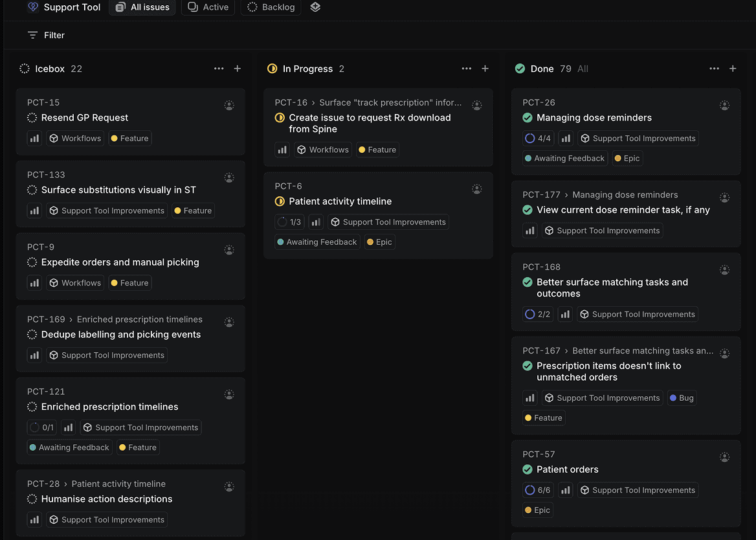Switch to Backlog tab

click(x=271, y=7)
